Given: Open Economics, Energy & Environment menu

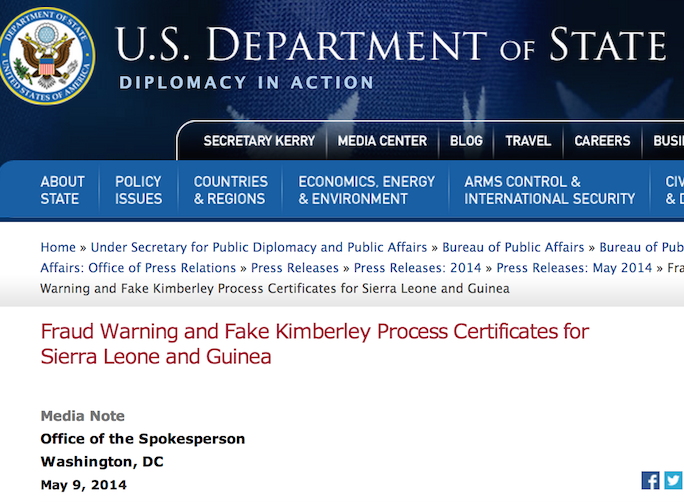Looking at the screenshot, I should coord(366,190).
